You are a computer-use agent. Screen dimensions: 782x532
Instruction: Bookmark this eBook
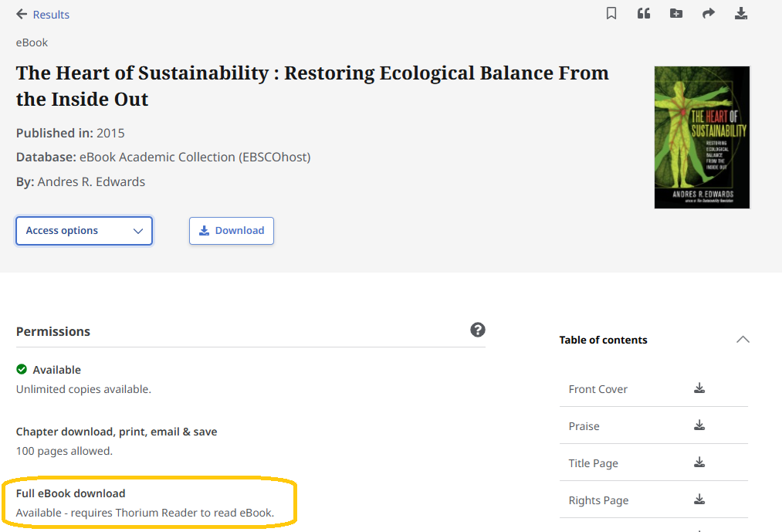tap(611, 13)
